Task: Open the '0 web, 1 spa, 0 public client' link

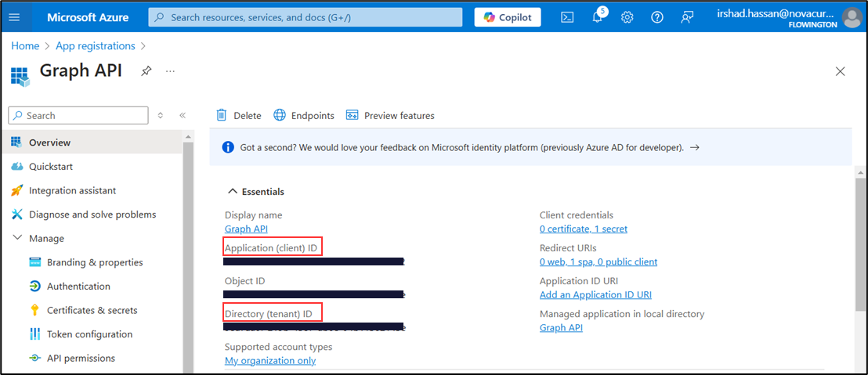Action: pyautogui.click(x=599, y=261)
